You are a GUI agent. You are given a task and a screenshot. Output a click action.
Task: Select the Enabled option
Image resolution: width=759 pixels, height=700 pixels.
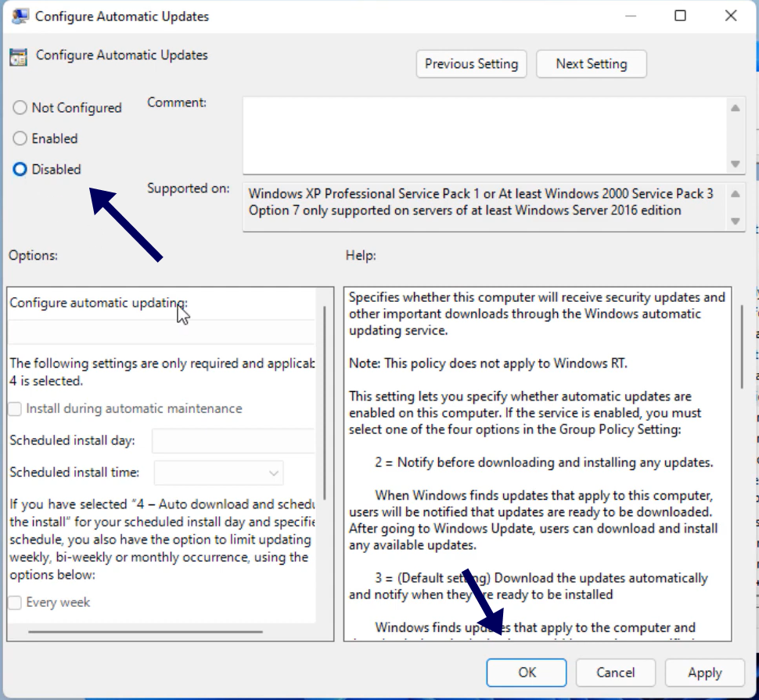point(20,138)
